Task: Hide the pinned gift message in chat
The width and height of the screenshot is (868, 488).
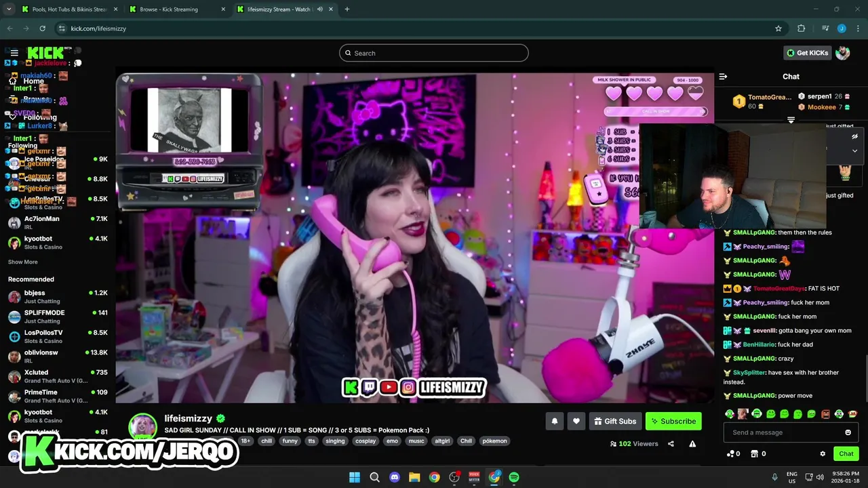Action: click(854, 136)
